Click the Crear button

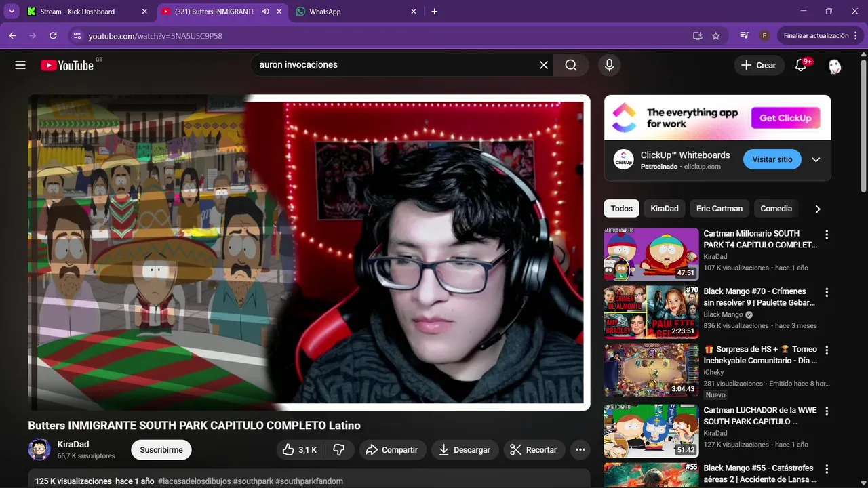758,65
